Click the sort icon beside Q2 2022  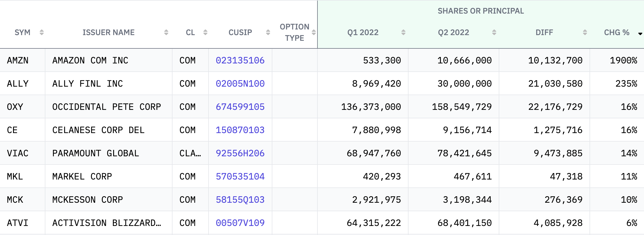coord(494,32)
